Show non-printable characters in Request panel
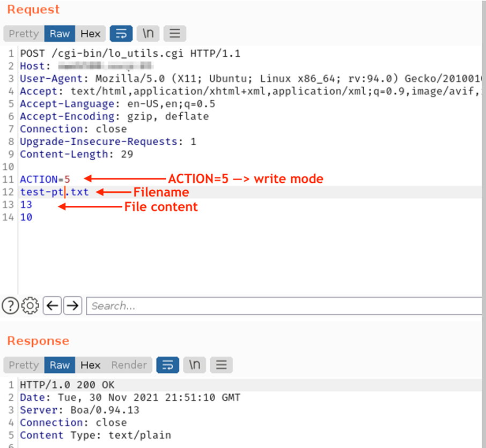 [x=148, y=34]
